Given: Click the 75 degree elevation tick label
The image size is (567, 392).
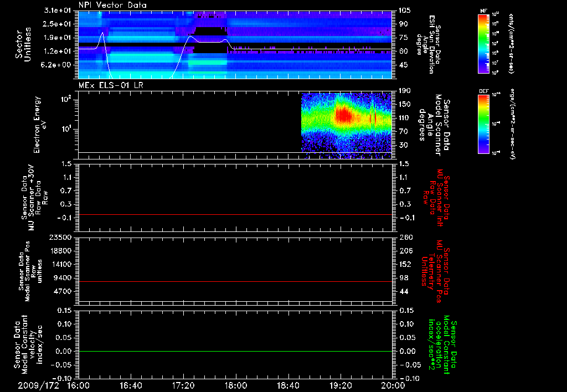Looking at the screenshot, I should coord(403,38).
